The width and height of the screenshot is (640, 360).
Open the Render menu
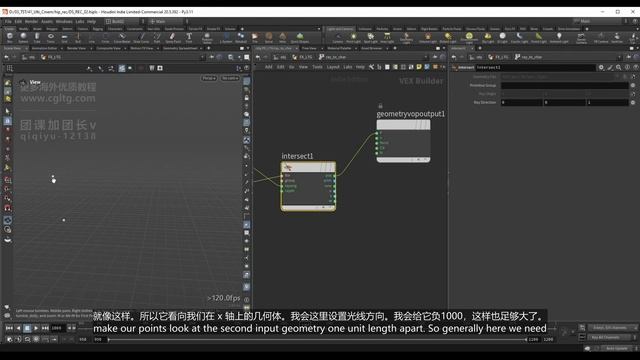point(31,21)
